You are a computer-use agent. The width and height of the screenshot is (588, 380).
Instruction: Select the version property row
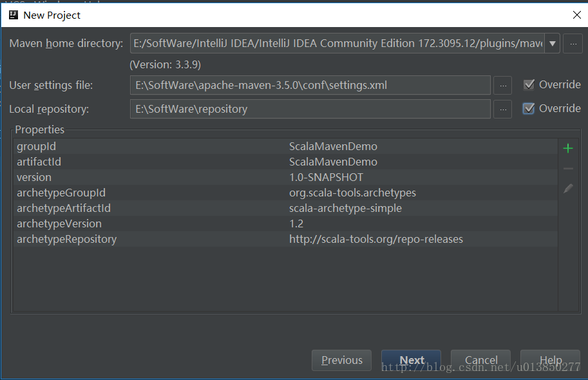coord(285,177)
